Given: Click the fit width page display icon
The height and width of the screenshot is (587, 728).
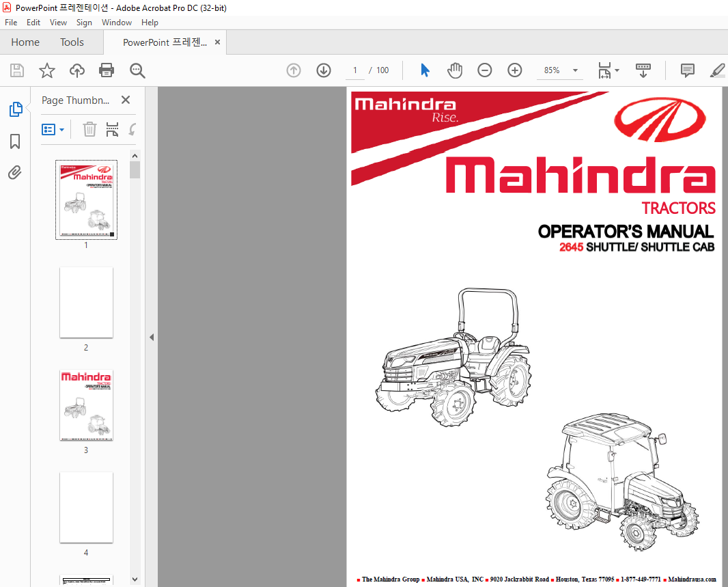Looking at the screenshot, I should 604,70.
